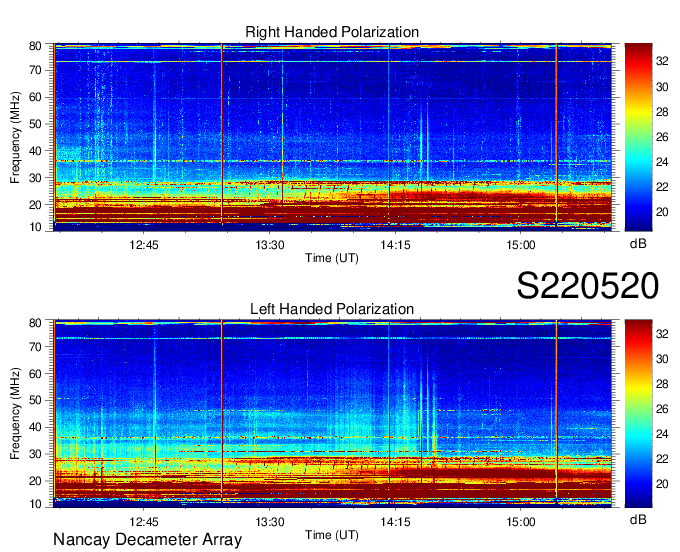Click the 70 MHz tick of Left Handed plot
The width and height of the screenshot is (680, 552).
click(35, 347)
